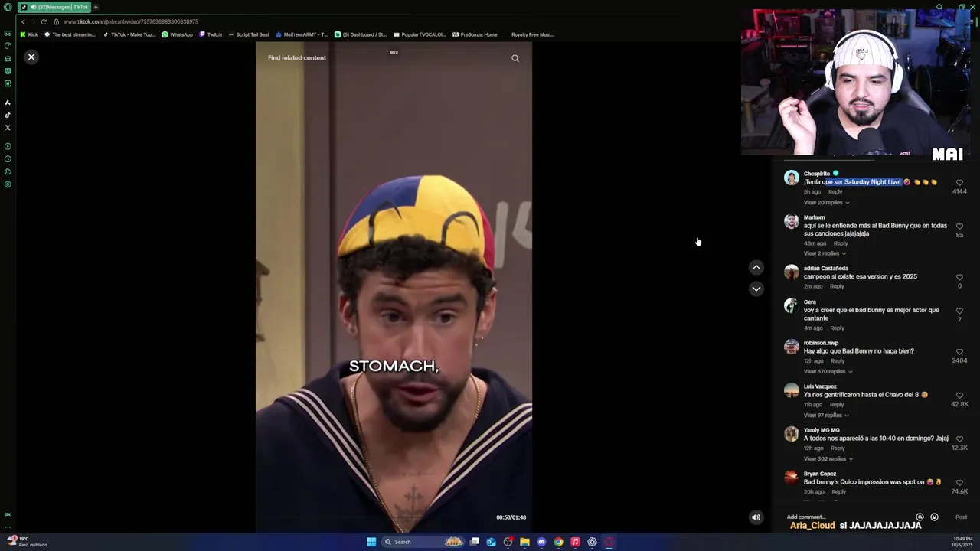
Task: Go back with the browser back arrow
Action: point(23,21)
